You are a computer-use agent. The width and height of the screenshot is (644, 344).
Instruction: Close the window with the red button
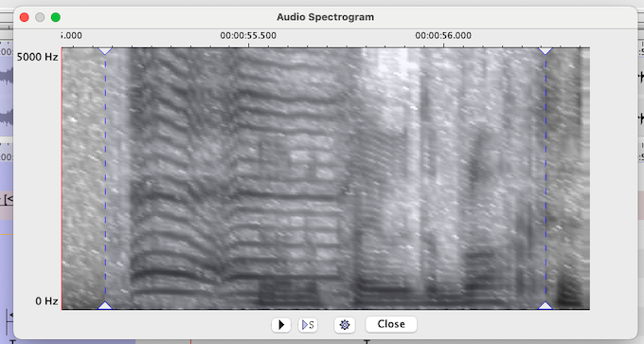(25, 17)
